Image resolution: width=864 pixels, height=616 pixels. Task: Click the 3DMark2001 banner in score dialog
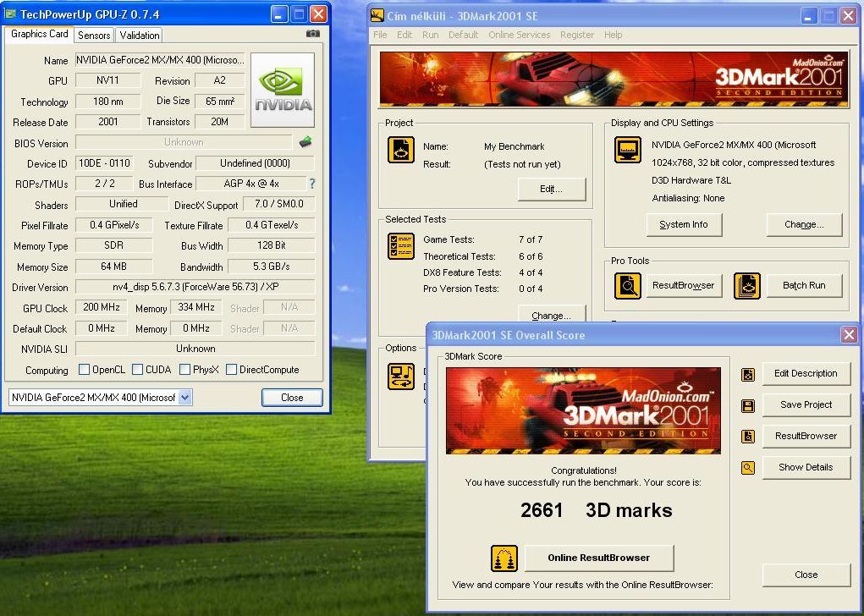tap(583, 410)
